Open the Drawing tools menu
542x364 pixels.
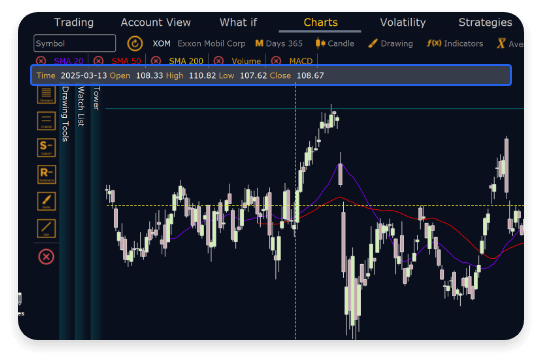[x=390, y=44]
